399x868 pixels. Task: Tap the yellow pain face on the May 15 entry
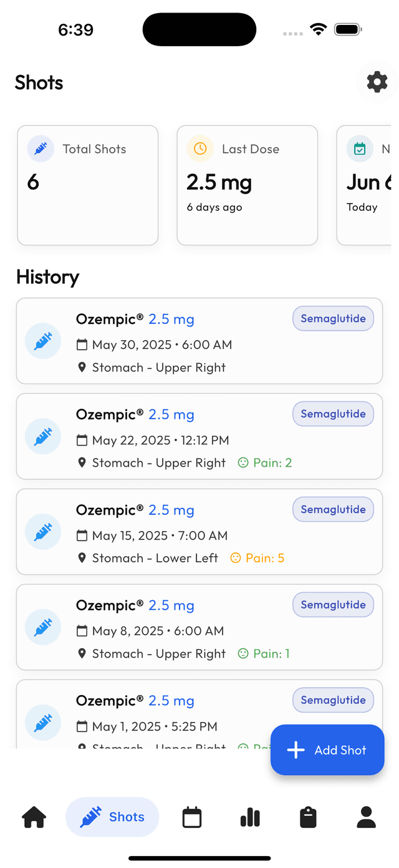[237, 558]
